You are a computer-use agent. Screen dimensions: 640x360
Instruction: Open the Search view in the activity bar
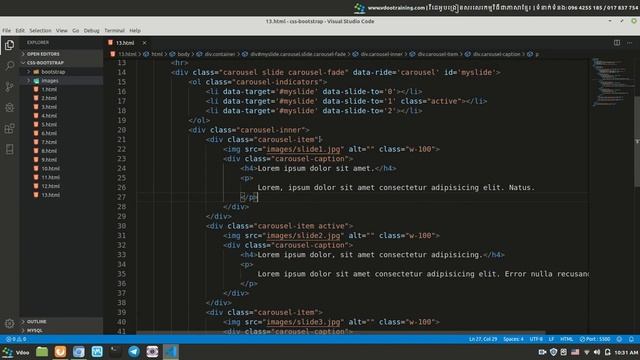[9, 66]
